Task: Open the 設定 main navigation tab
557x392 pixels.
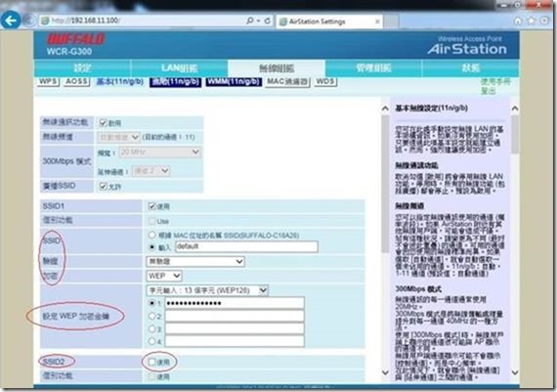Action: pos(82,68)
